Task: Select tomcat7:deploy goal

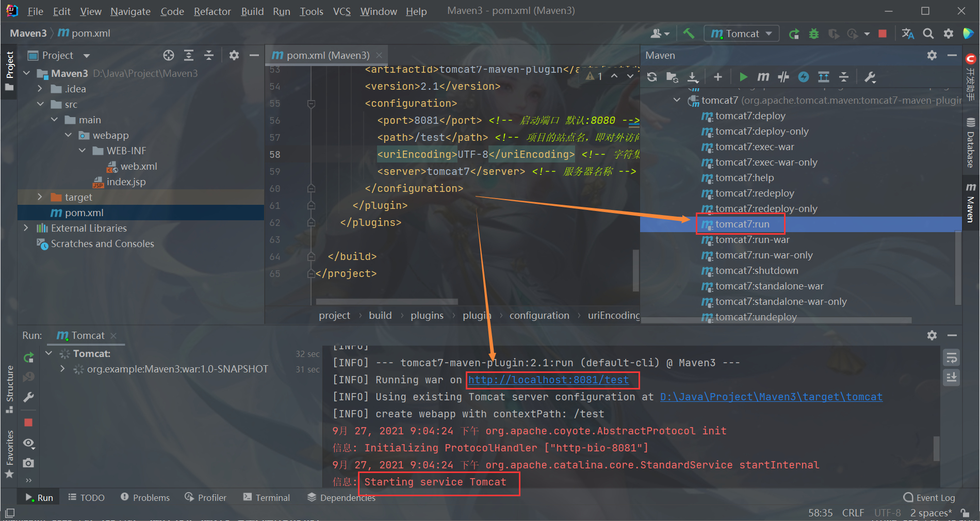Action: [x=750, y=116]
